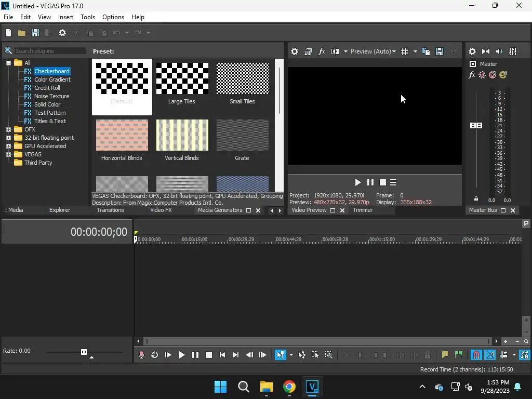Image resolution: width=532 pixels, height=399 pixels.
Task: Toggle preview on external monitor icon
Action: tap(308, 51)
